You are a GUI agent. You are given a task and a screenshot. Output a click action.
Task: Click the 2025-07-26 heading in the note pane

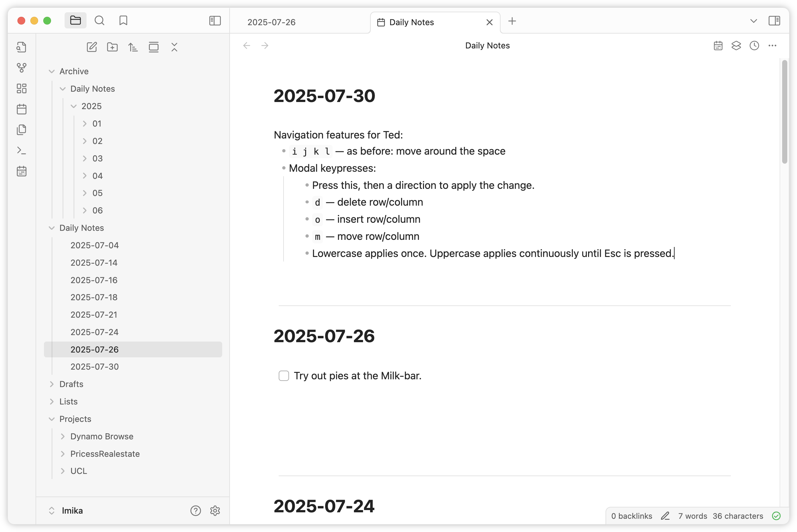click(324, 336)
